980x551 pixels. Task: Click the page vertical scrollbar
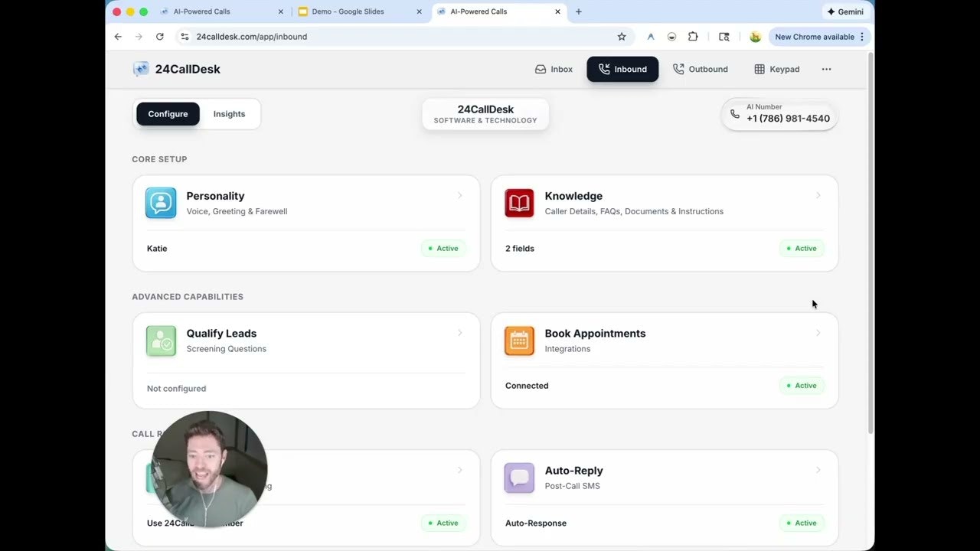(870, 243)
